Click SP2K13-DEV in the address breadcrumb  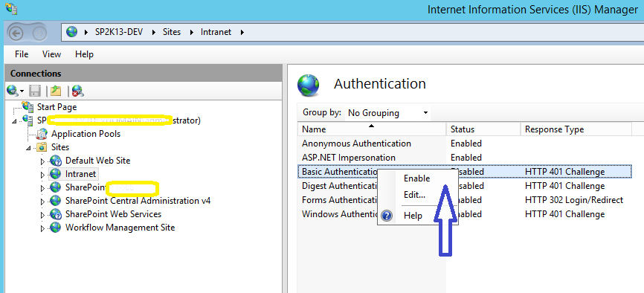click(119, 32)
